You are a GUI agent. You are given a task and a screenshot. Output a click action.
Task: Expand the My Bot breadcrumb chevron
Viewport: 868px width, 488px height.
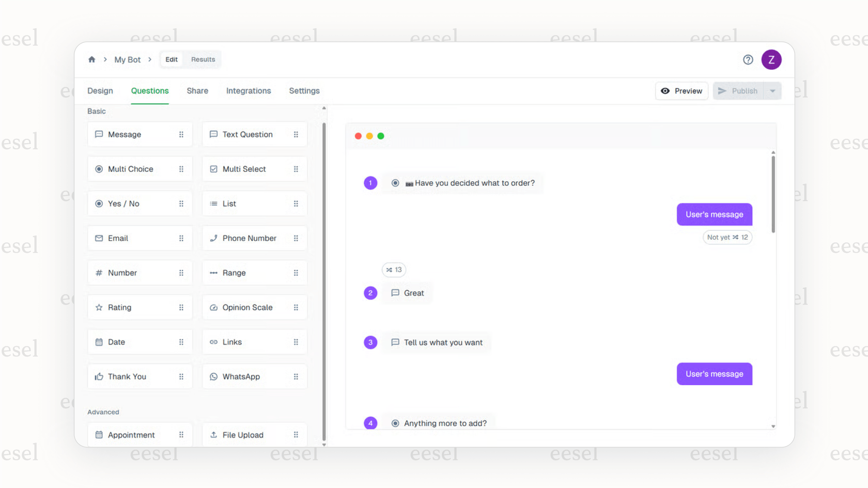(149, 59)
